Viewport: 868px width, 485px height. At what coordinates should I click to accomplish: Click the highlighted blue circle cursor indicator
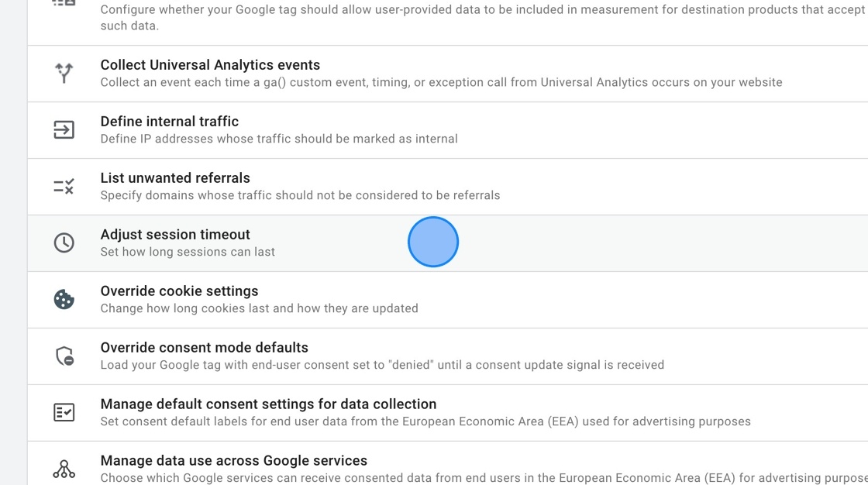pos(433,242)
